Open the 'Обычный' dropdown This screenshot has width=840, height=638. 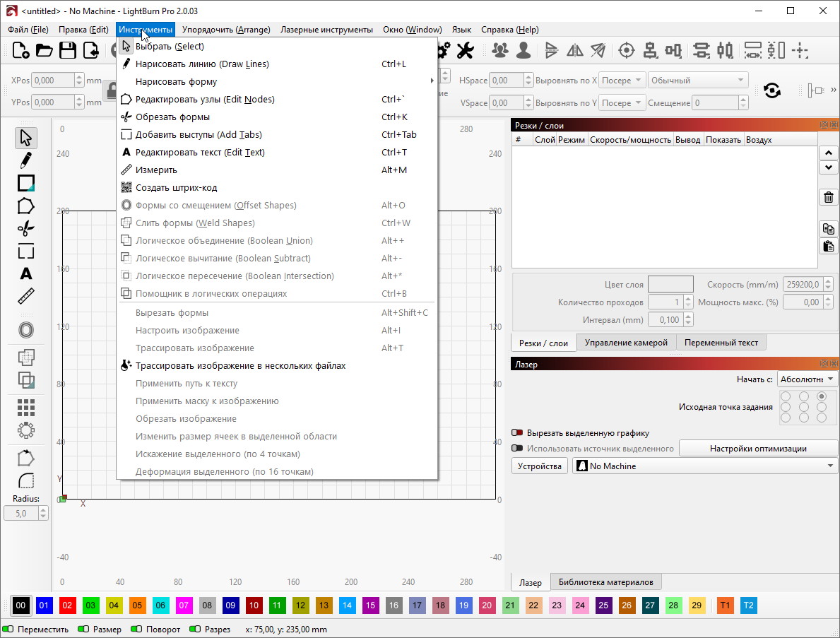697,81
